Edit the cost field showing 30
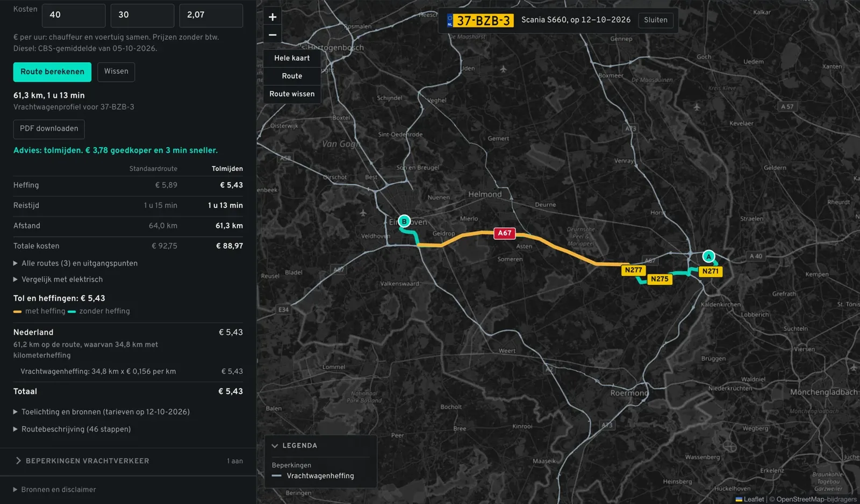This screenshot has width=860, height=504. tap(142, 15)
